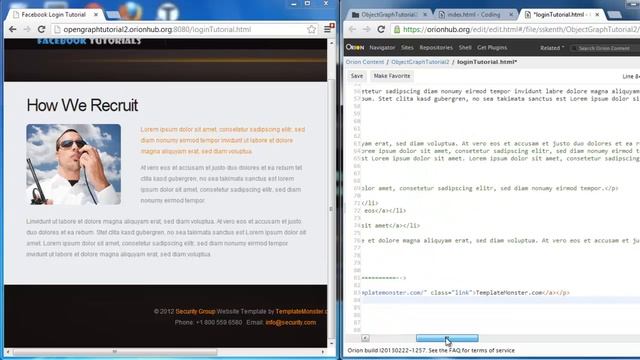640x360 pixels.
Task: Click the Facebook Tutorials site logo
Action: [89, 41]
